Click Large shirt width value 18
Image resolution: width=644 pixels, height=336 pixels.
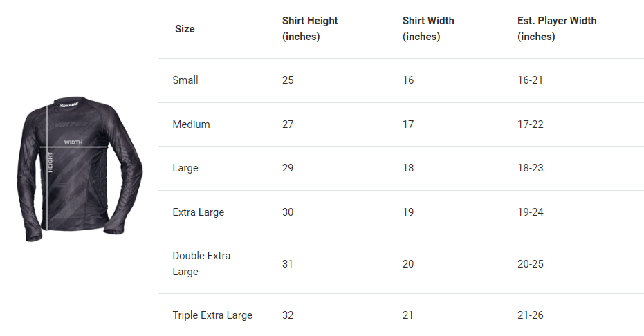tap(408, 168)
